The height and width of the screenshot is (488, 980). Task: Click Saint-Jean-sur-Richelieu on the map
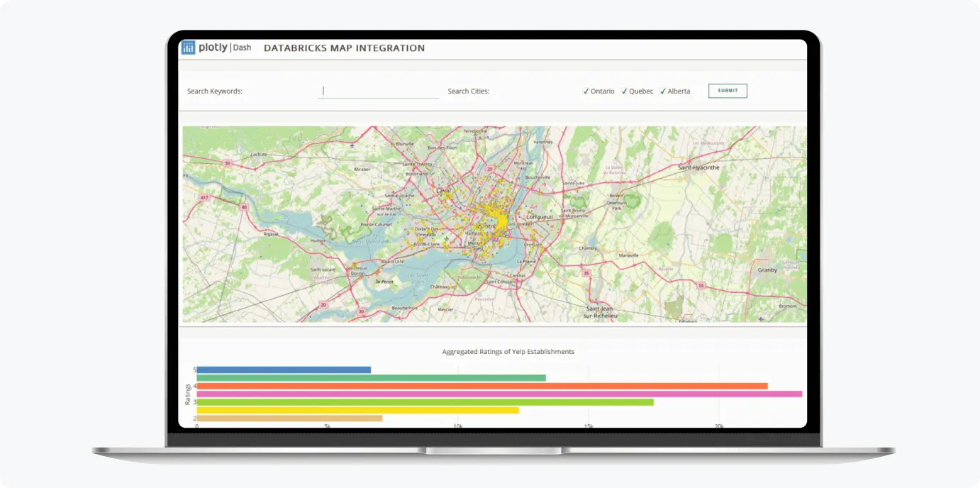(x=601, y=312)
